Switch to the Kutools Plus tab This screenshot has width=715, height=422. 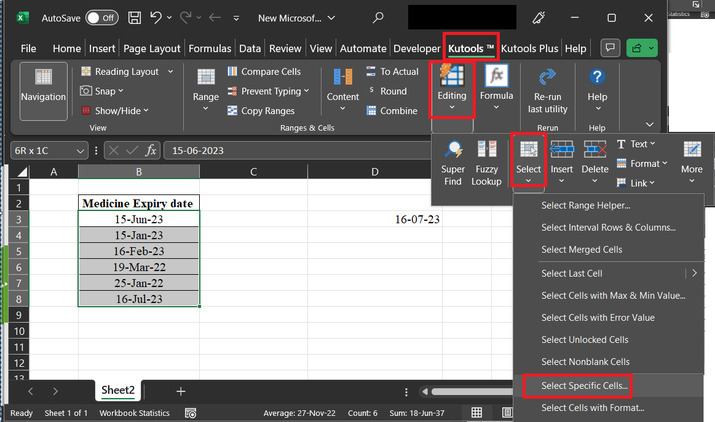529,48
